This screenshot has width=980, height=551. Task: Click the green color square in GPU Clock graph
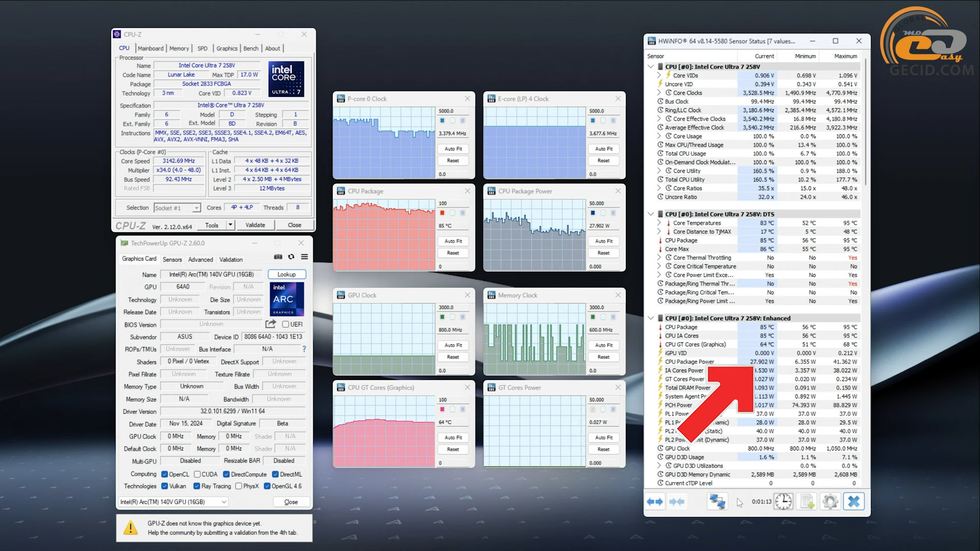coord(442,317)
